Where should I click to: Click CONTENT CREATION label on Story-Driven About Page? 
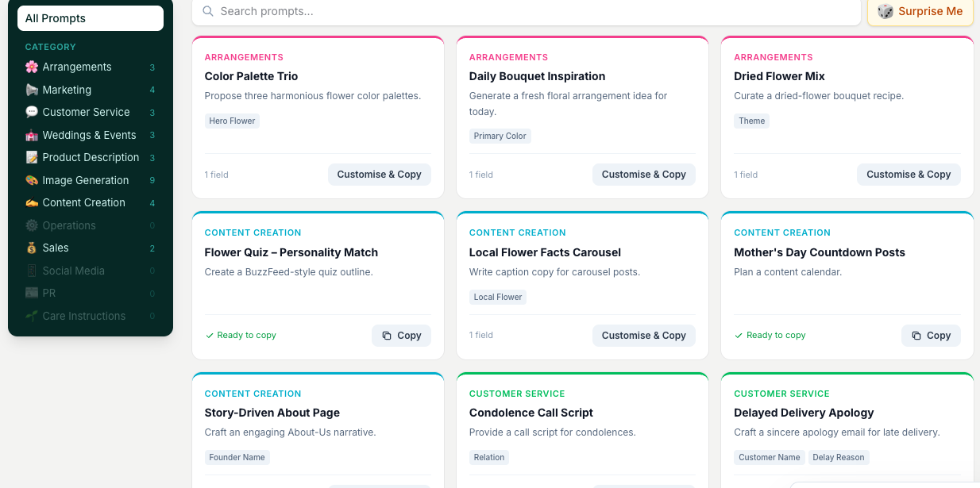[x=253, y=394]
